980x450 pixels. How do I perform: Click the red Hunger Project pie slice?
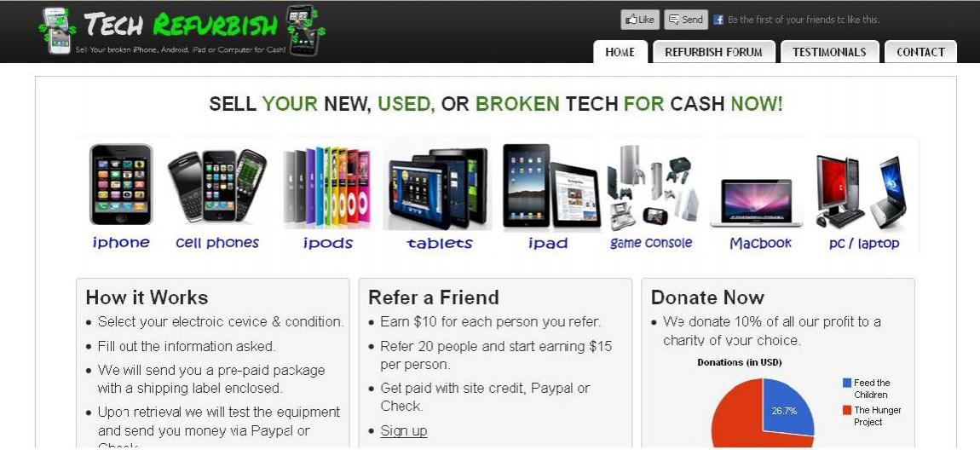pos(737,418)
